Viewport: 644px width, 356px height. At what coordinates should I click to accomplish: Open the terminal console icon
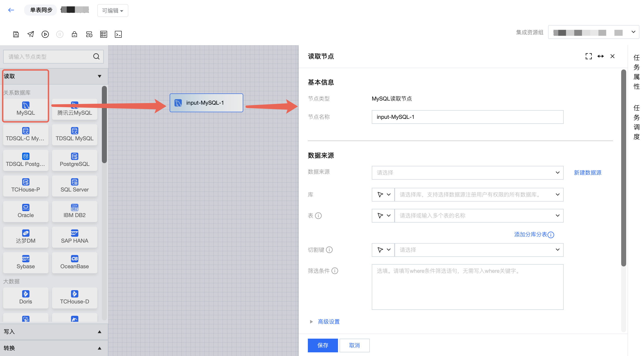(x=118, y=34)
